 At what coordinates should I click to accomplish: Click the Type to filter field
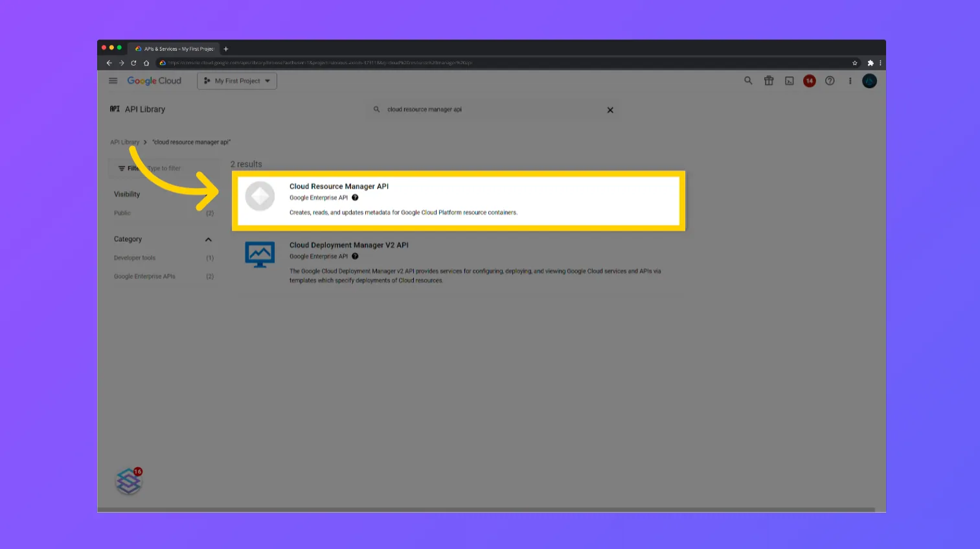pos(165,169)
